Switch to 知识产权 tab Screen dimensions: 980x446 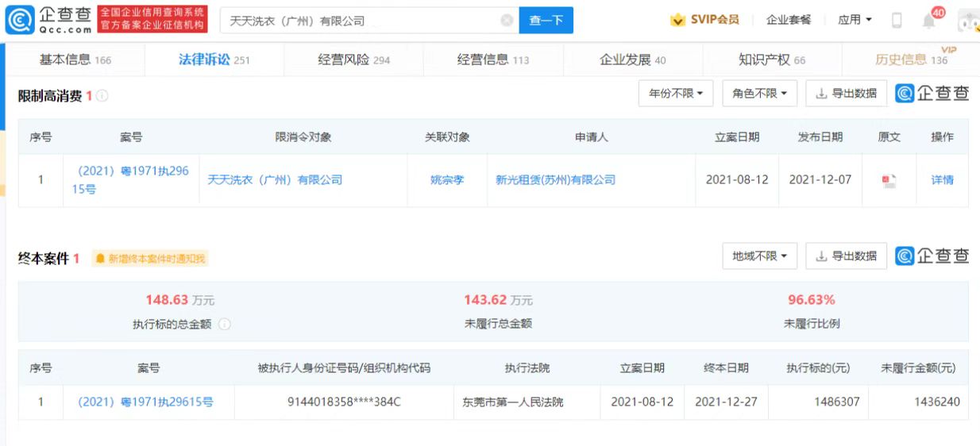tap(772, 60)
